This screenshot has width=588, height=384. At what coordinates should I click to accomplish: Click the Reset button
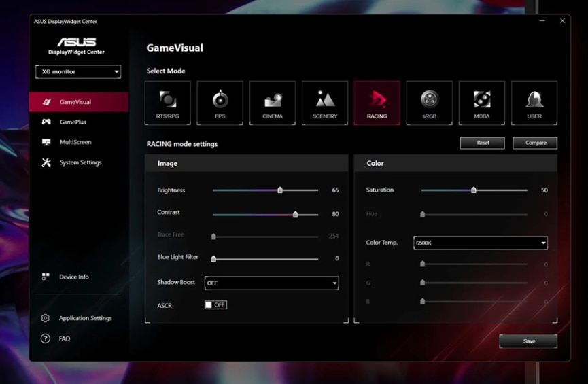[482, 143]
